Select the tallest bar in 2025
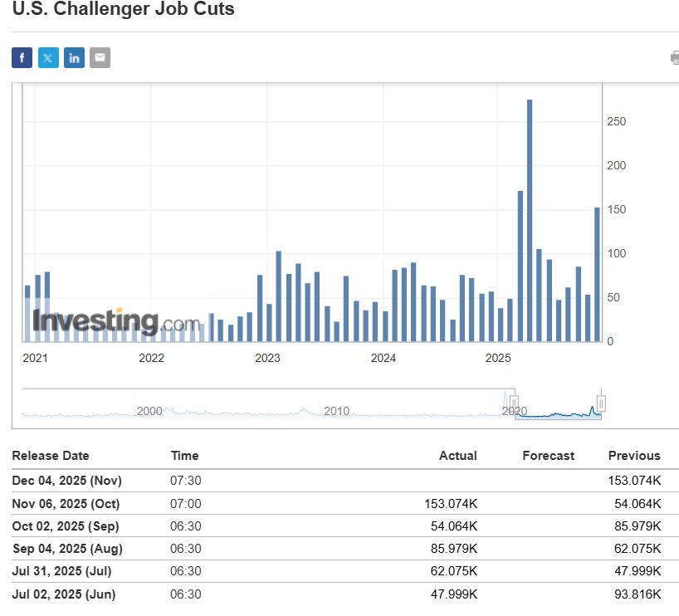 [530, 220]
